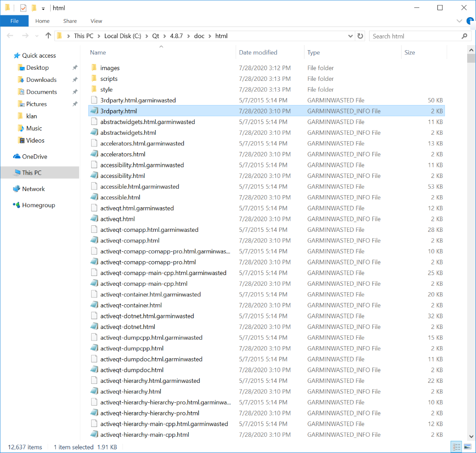
Task: Sort by the Date modified column header
Action: [x=258, y=53]
